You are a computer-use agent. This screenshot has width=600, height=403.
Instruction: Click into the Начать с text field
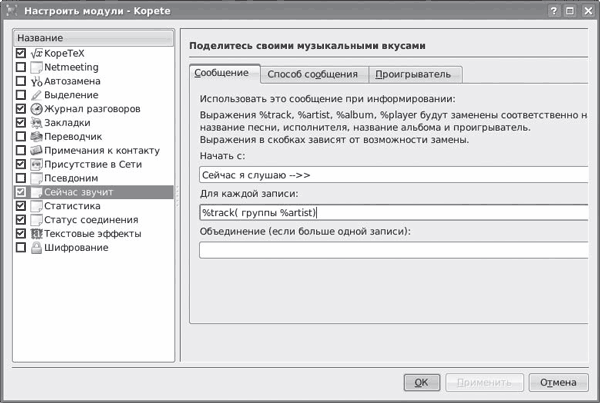[392, 175]
